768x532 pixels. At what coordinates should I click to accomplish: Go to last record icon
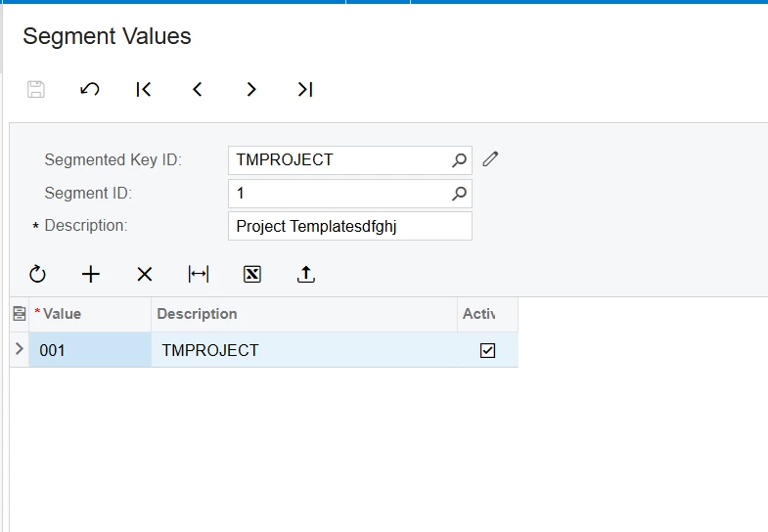305,90
